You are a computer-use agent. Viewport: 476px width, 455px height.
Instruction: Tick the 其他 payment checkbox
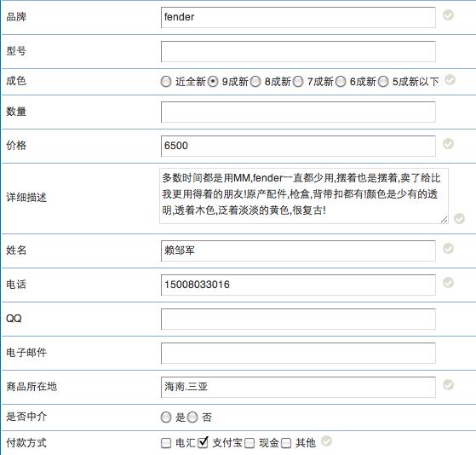(286, 443)
